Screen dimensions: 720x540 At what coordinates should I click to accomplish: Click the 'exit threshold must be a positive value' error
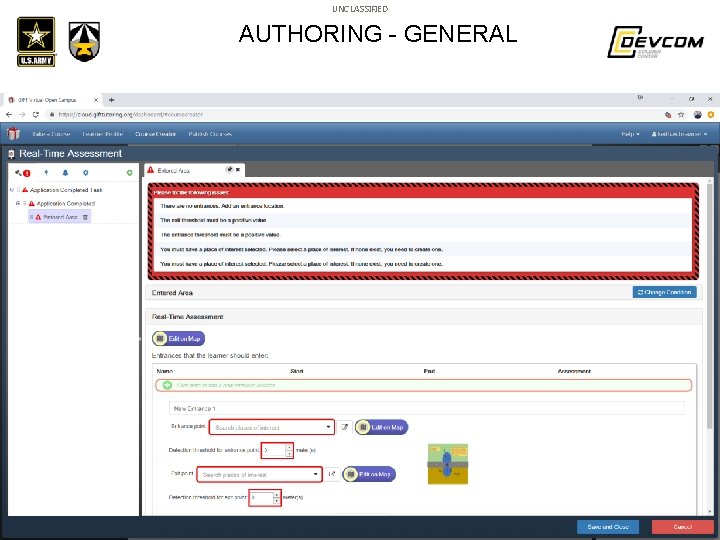213,220
